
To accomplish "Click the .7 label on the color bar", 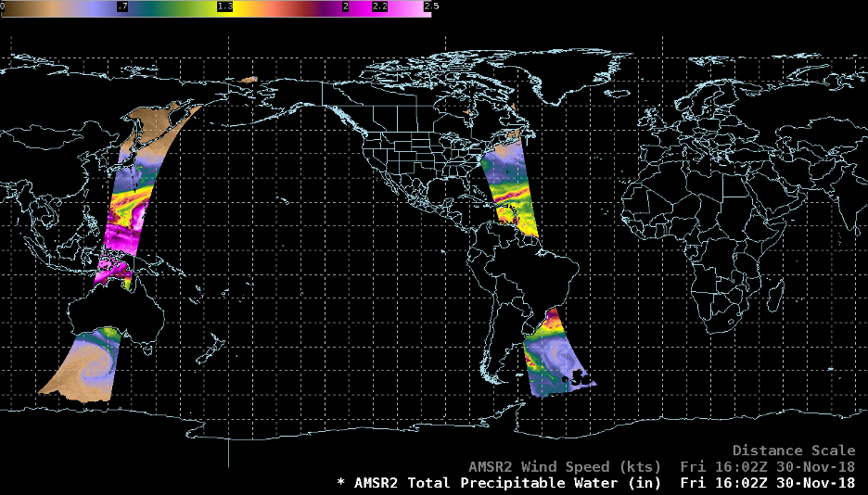I will pos(123,6).
